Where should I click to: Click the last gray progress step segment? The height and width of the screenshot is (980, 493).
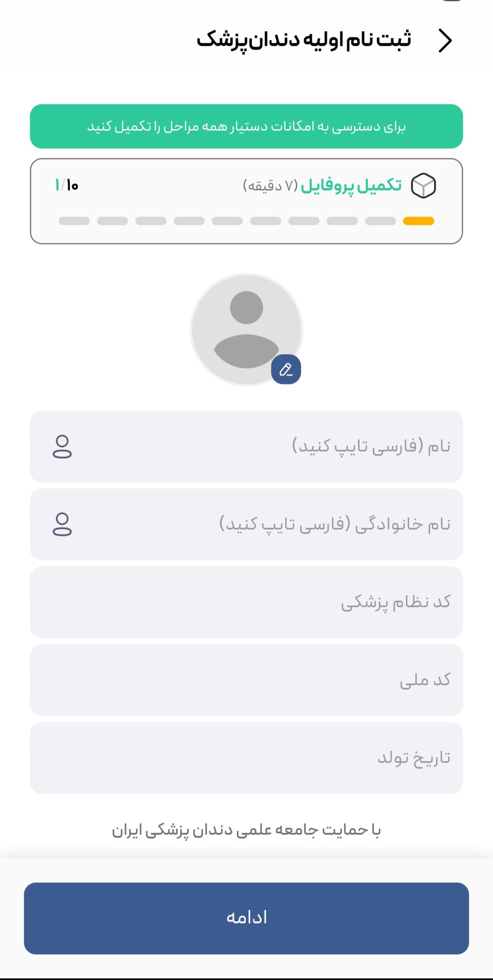(74, 221)
